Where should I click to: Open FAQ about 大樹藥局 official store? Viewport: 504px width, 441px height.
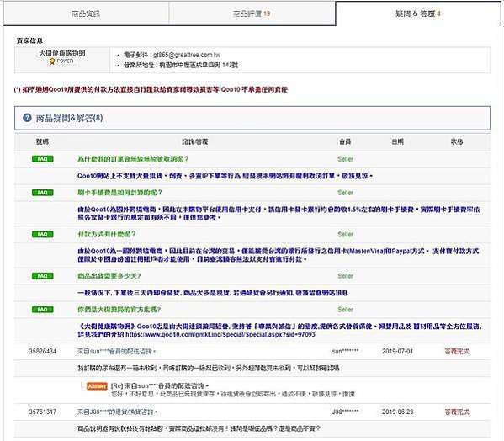(x=119, y=310)
